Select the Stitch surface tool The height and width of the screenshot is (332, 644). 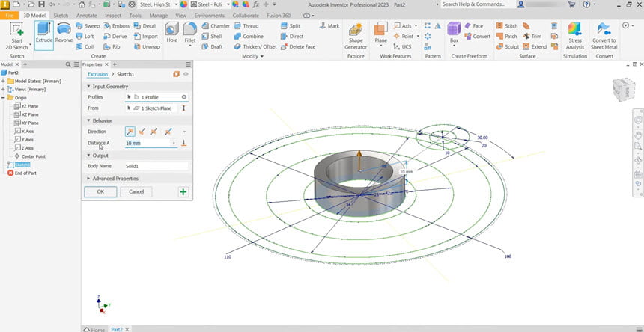pyautogui.click(x=507, y=26)
